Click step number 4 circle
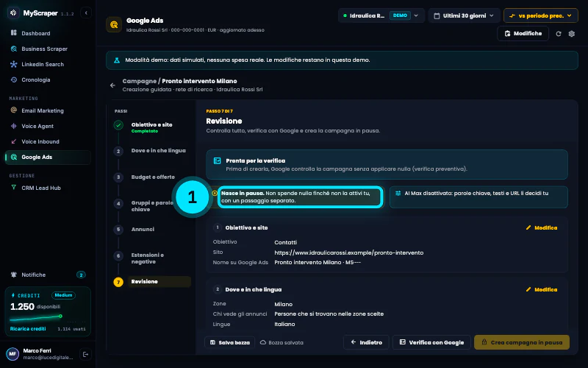588x368 pixels. (118, 204)
